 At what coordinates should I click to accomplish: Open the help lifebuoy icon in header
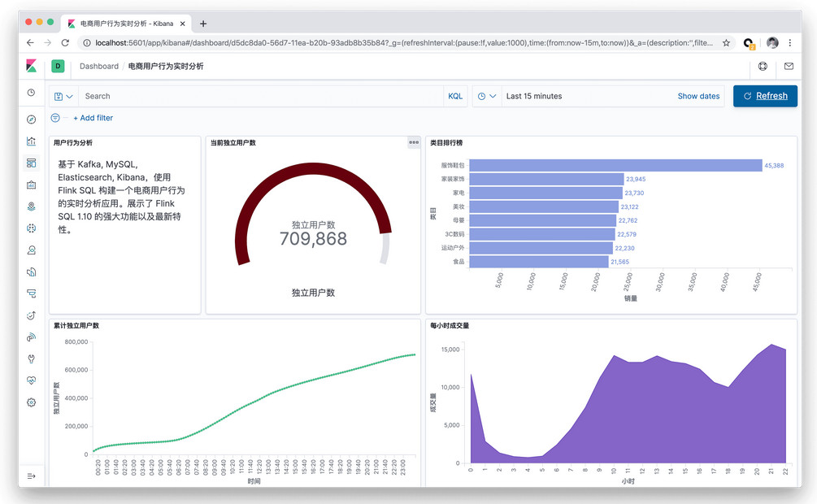click(763, 67)
